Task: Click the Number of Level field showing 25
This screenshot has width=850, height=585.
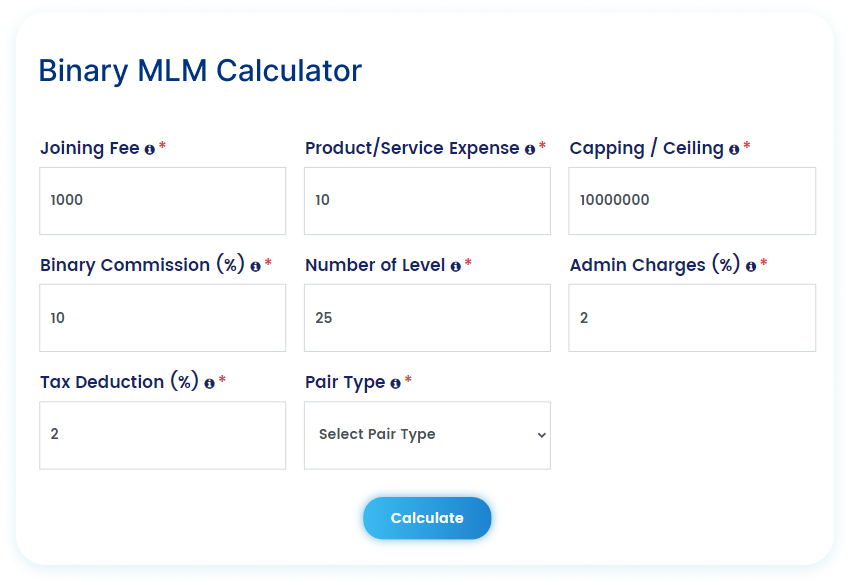Action: 427,318
